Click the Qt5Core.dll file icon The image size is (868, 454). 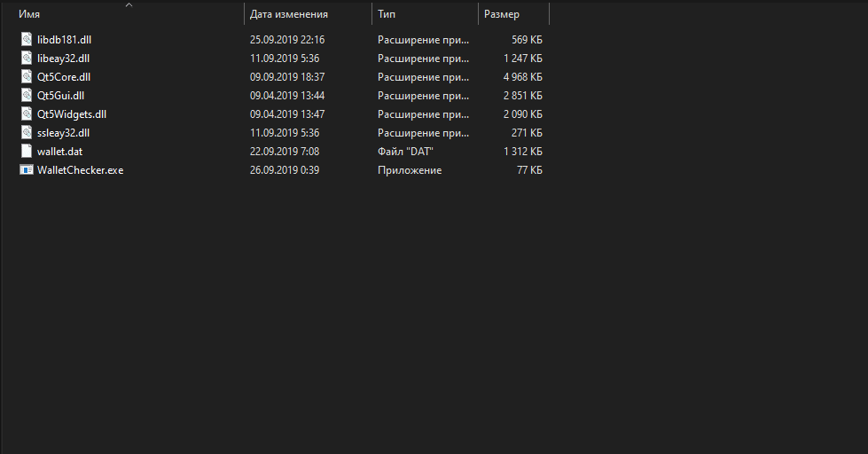[x=26, y=76]
